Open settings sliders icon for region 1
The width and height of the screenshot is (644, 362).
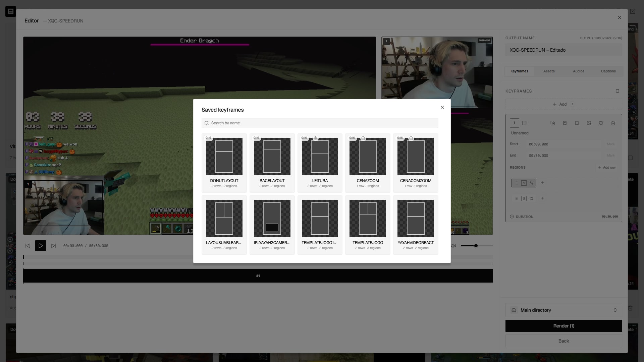pyautogui.click(x=531, y=183)
